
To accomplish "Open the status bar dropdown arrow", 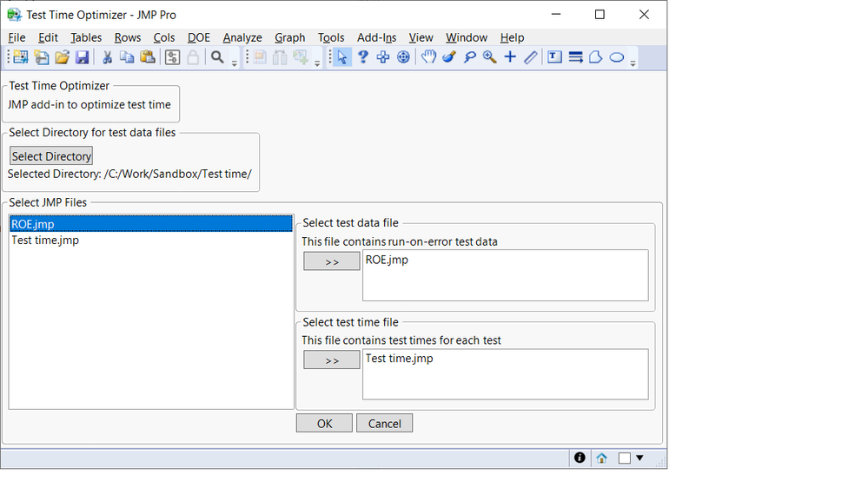I will [640, 458].
